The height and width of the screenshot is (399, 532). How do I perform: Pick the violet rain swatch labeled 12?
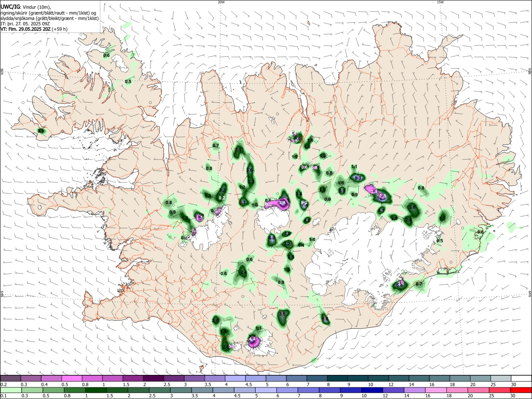pyautogui.click(x=392, y=390)
